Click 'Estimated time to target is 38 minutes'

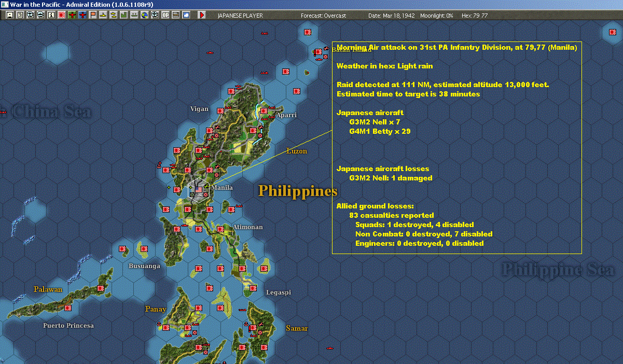coord(408,94)
